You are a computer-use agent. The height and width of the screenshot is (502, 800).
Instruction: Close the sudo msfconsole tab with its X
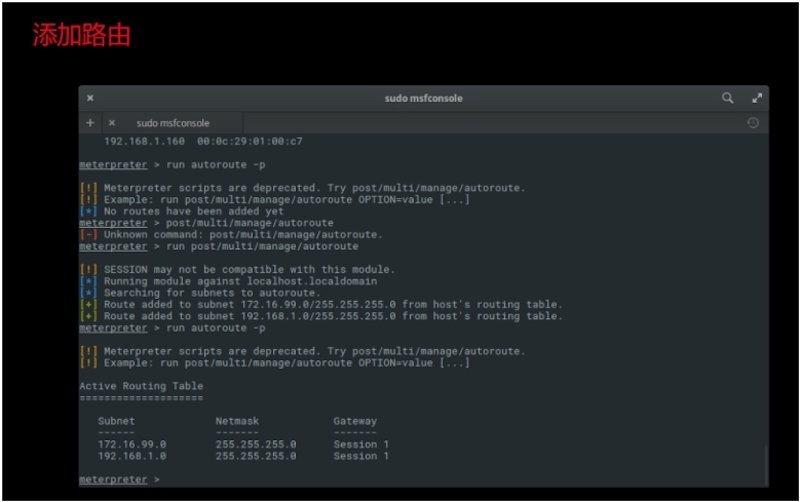click(x=112, y=123)
